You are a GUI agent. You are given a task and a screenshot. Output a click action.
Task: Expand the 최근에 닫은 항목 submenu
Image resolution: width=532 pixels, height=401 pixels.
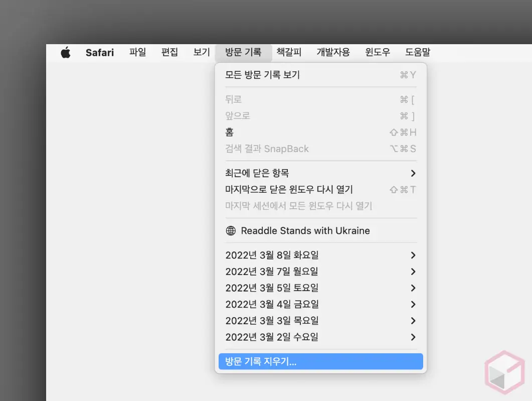[320, 173]
